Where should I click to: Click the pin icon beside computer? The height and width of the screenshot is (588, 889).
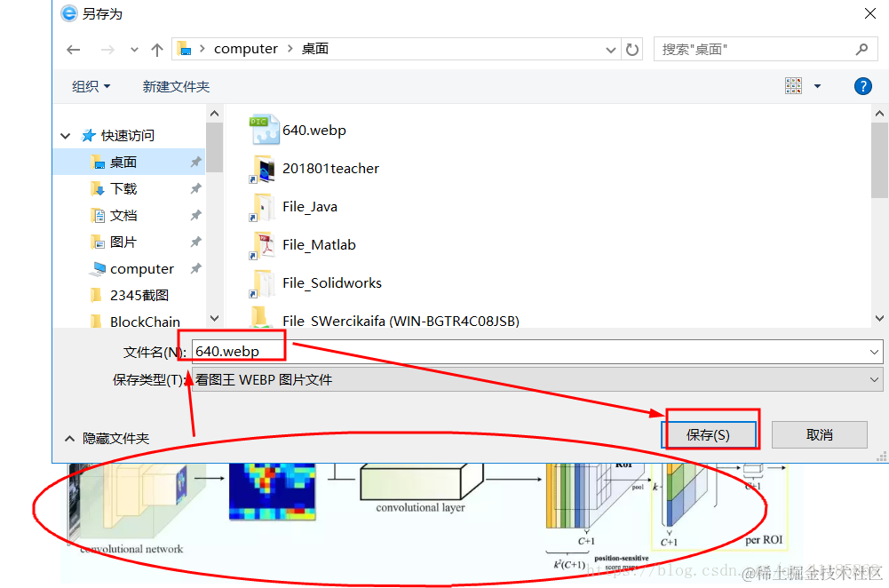point(195,268)
